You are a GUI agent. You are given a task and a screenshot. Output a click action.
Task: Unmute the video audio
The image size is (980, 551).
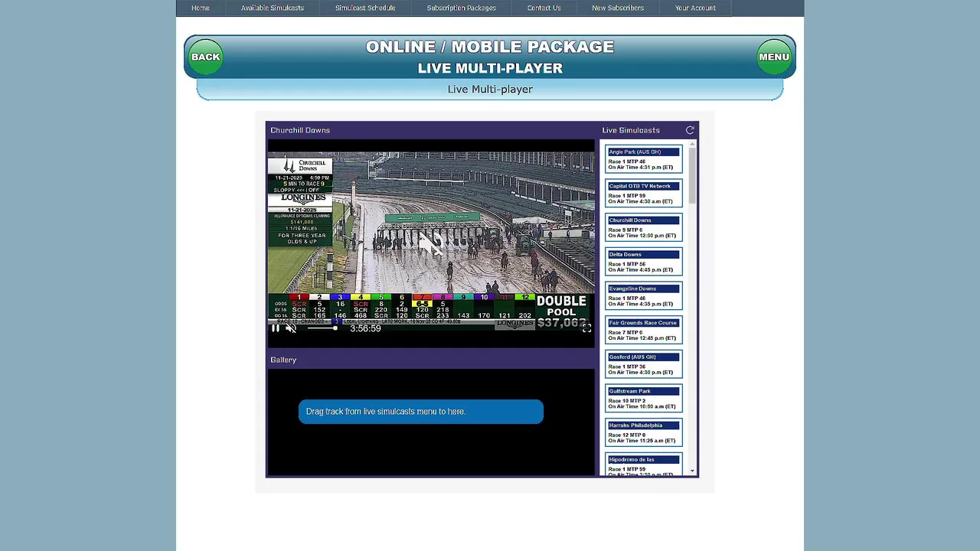pos(291,328)
